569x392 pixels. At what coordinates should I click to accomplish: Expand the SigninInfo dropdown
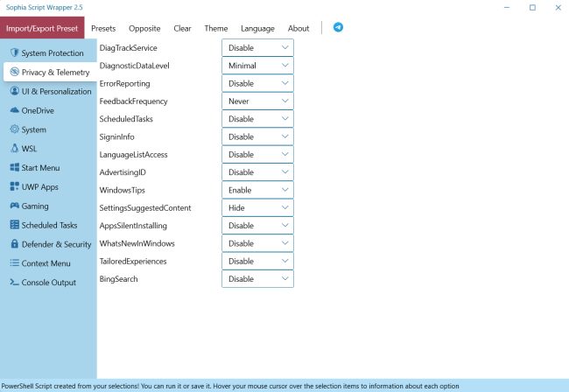pos(257,136)
